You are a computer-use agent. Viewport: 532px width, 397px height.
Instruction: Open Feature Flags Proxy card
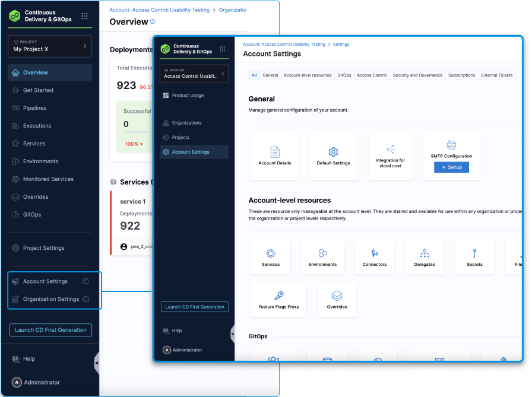pos(279,300)
